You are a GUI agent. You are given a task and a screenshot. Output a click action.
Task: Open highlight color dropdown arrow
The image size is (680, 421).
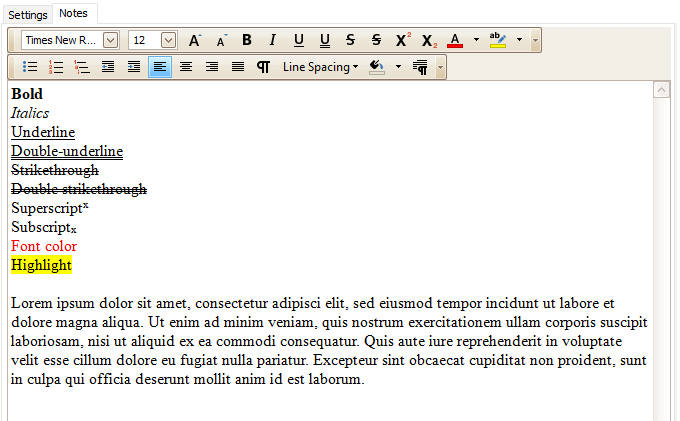[519, 40]
